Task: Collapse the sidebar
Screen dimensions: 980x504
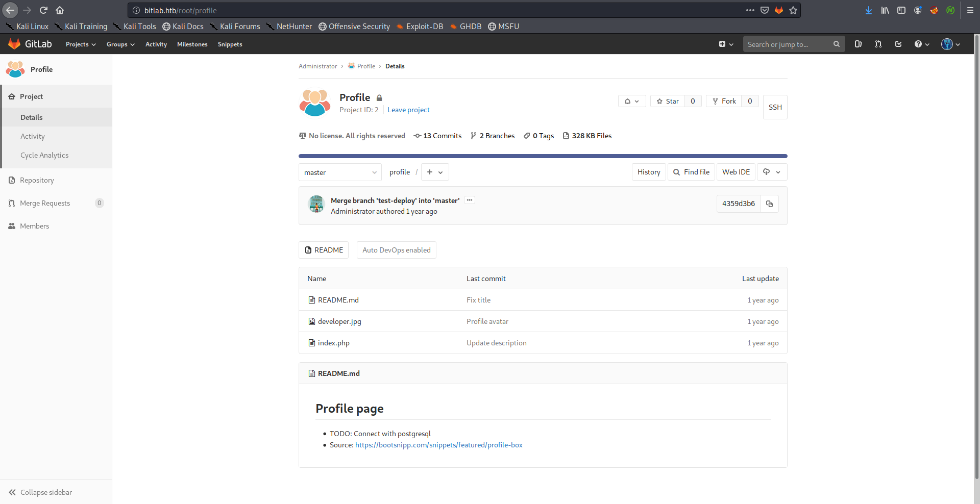Action: [x=41, y=492]
